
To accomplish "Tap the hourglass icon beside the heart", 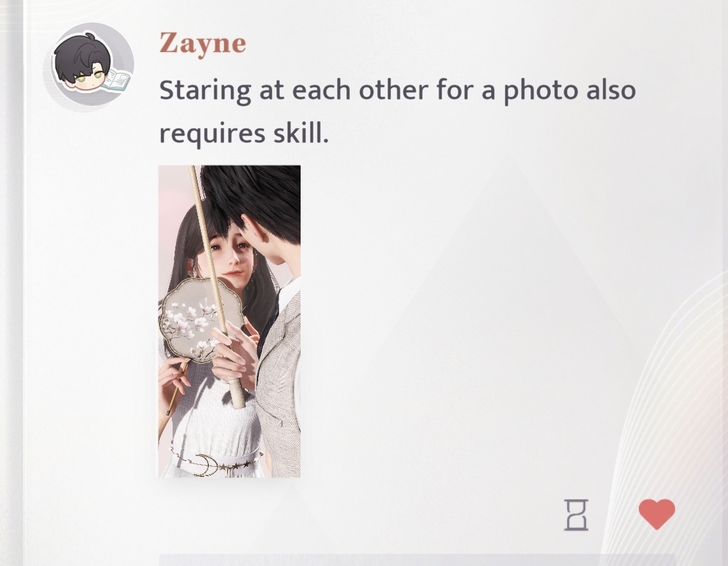I will click(576, 515).
